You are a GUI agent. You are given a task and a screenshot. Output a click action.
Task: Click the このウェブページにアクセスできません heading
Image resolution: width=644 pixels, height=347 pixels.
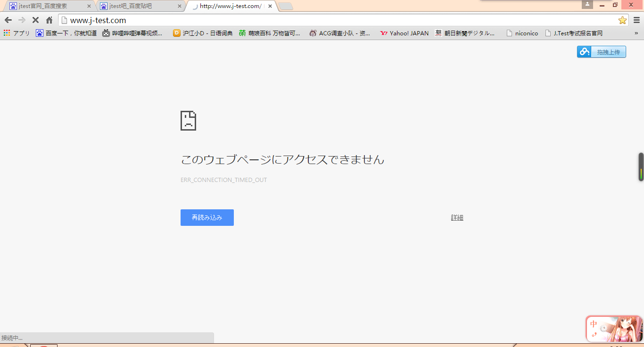click(x=282, y=160)
